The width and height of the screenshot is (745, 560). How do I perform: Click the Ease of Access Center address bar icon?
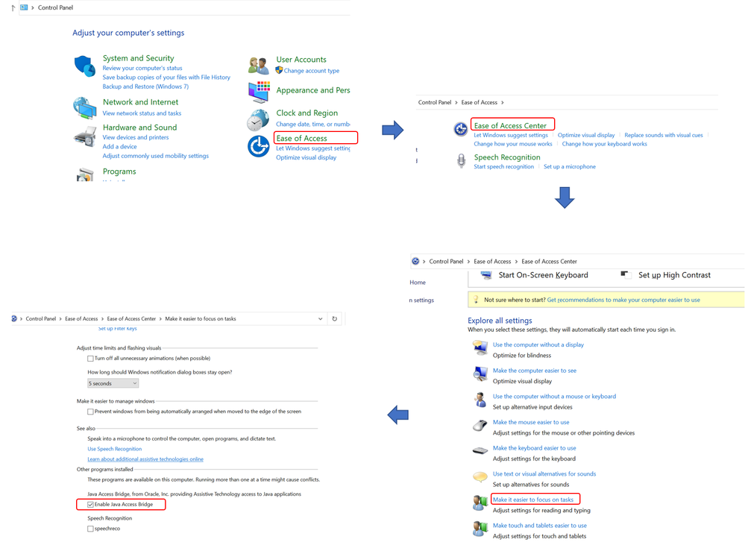(x=415, y=261)
